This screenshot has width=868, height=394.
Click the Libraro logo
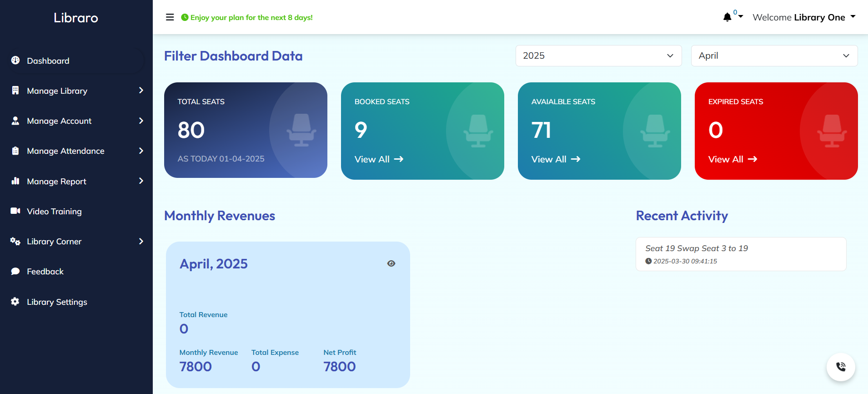click(x=76, y=18)
